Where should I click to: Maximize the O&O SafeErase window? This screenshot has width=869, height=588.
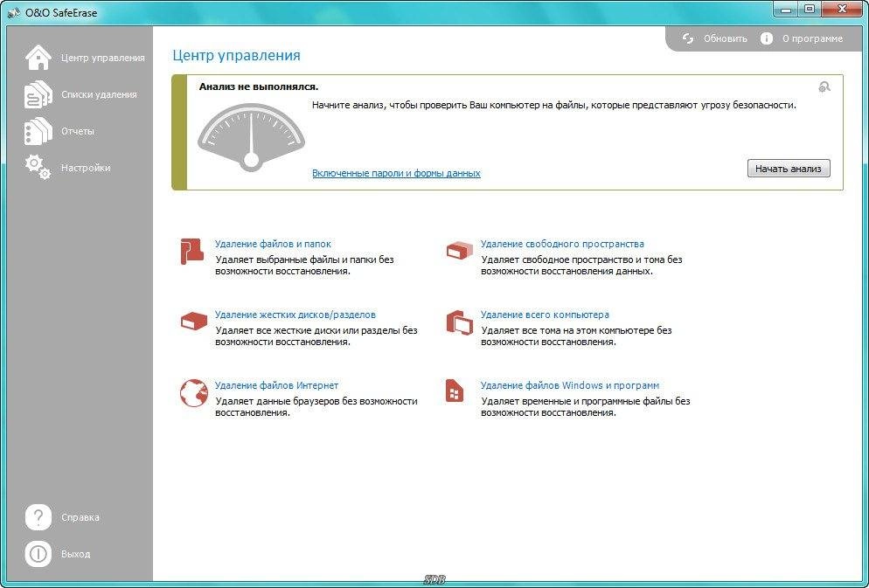pos(810,9)
